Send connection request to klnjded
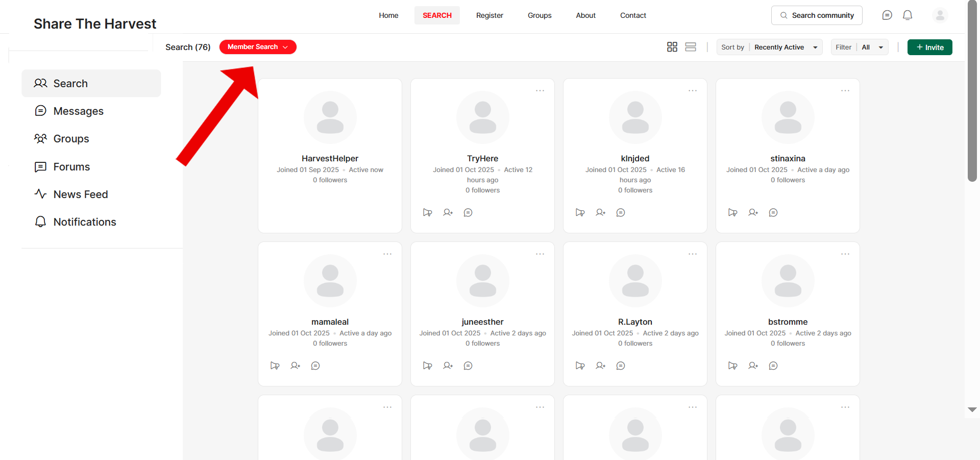Image resolution: width=980 pixels, height=460 pixels. (600, 212)
